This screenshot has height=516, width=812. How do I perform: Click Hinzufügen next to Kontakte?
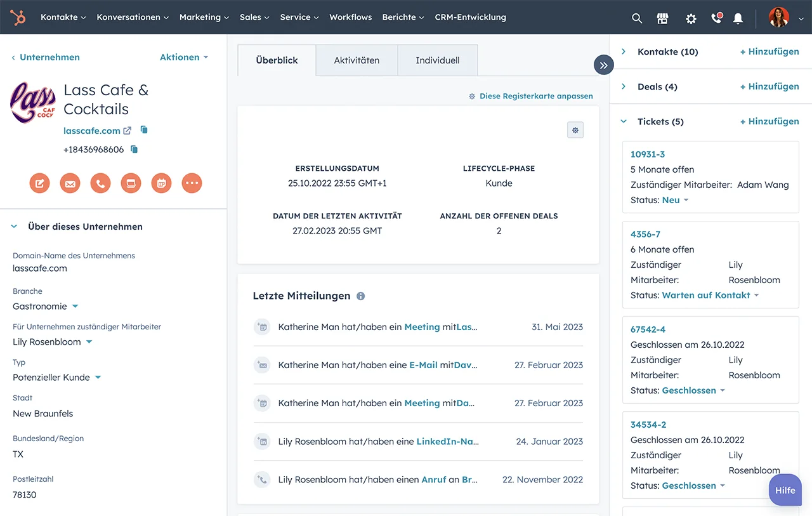(x=769, y=52)
